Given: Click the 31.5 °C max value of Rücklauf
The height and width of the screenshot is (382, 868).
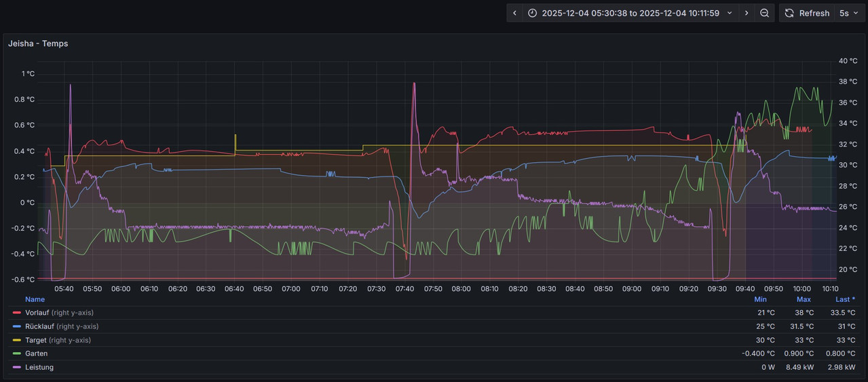Looking at the screenshot, I should pos(800,326).
